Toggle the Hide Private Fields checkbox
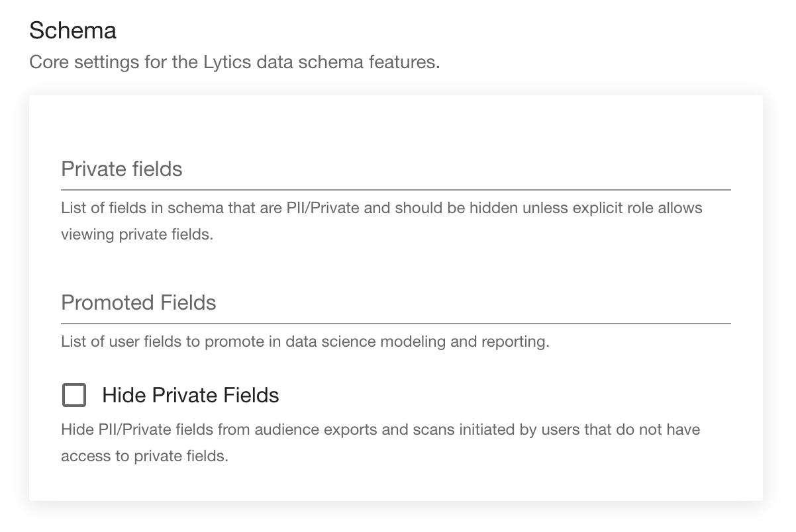796x532 pixels. pyautogui.click(x=74, y=396)
